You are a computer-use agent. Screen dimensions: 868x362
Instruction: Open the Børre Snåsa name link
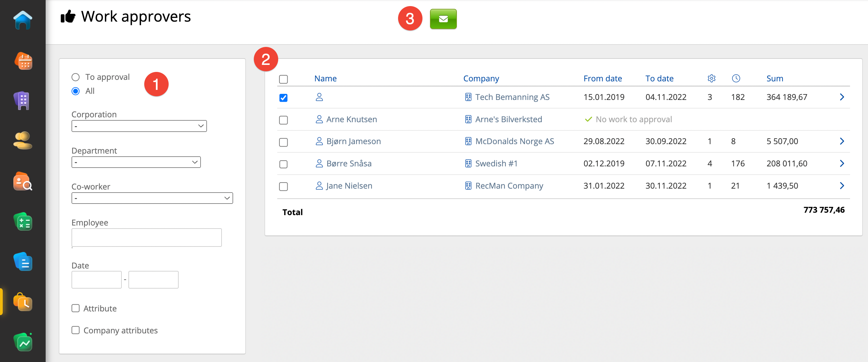(349, 164)
